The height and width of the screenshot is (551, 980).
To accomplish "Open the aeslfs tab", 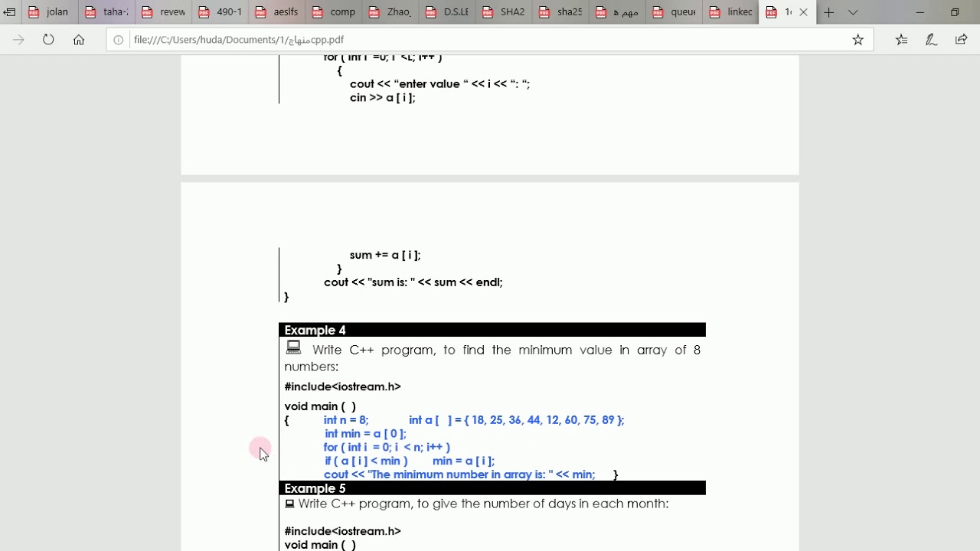I will 277,12.
